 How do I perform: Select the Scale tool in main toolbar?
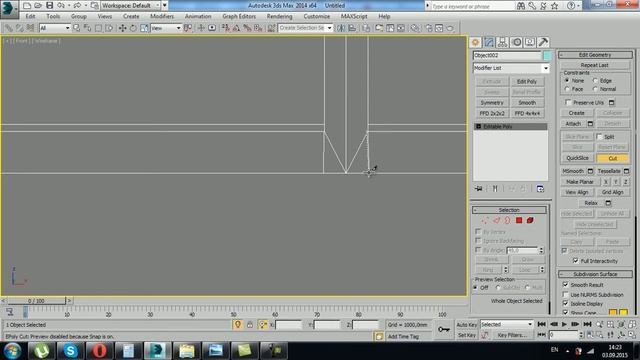click(x=144, y=28)
